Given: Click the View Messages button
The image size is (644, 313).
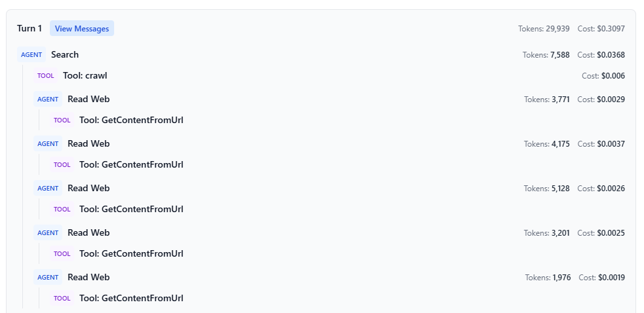Looking at the screenshot, I should 81,29.
